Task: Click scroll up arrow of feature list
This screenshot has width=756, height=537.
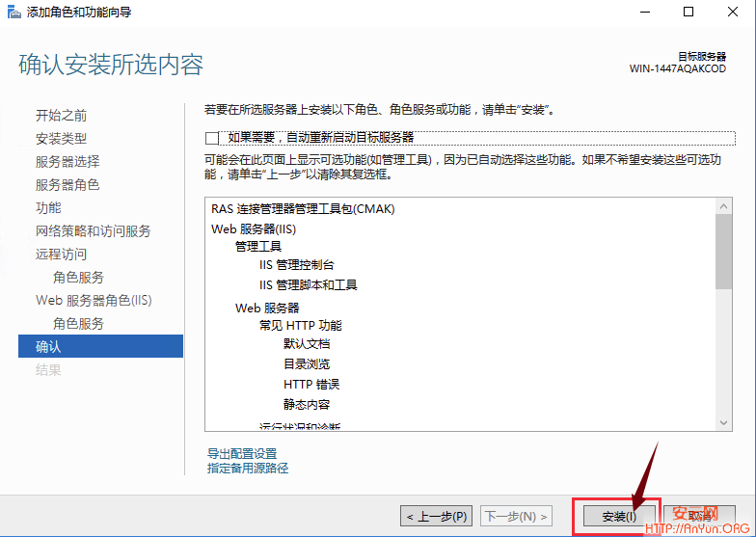Action: (x=723, y=206)
